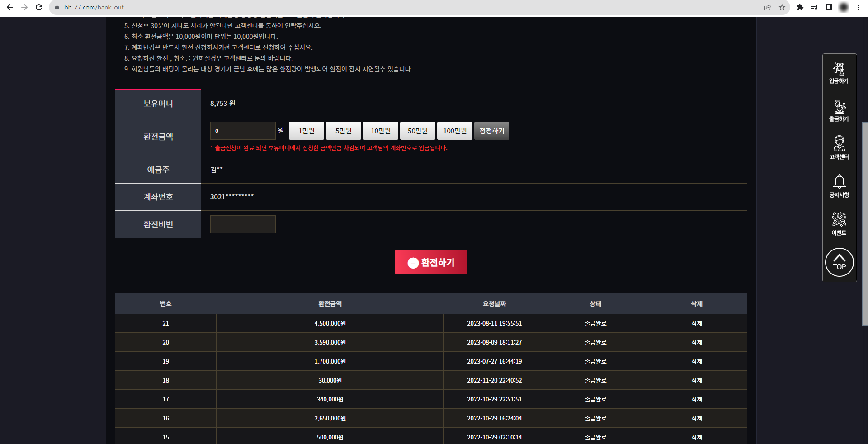Open 공지사항 notices bell in the side menu

click(839, 186)
